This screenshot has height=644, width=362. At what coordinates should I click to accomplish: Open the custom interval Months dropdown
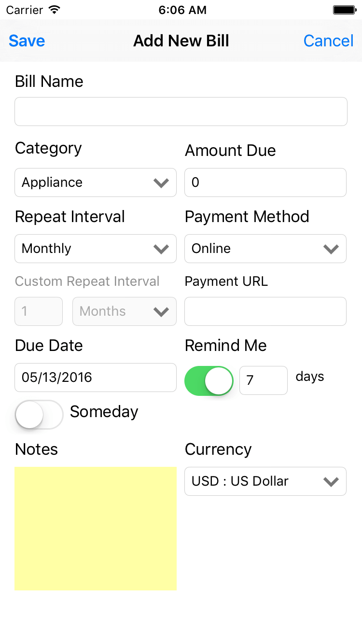click(124, 311)
